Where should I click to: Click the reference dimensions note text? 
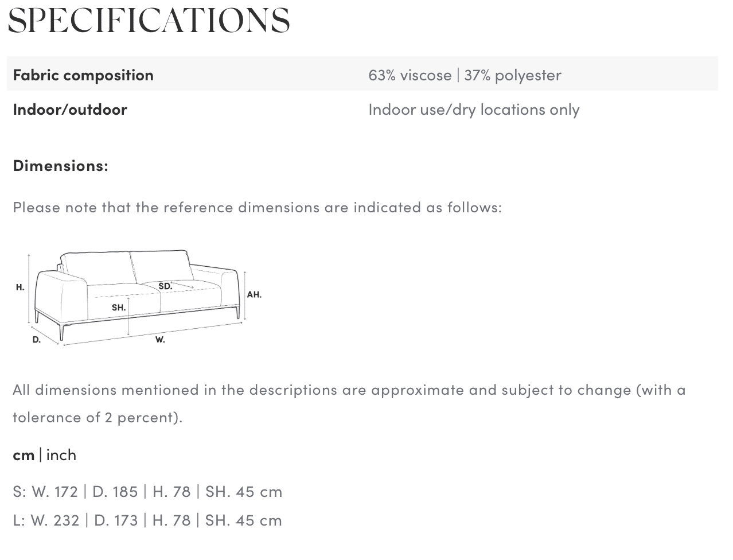pyautogui.click(x=257, y=207)
